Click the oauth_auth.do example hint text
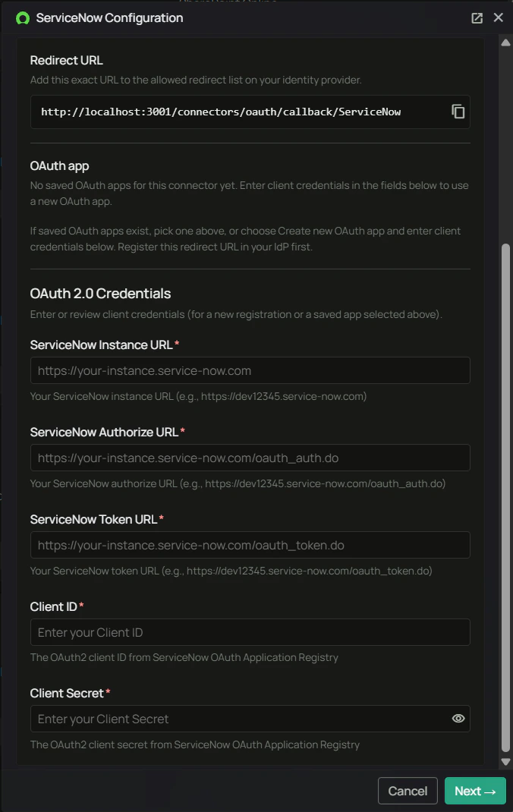This screenshot has height=812, width=513. tap(238, 483)
